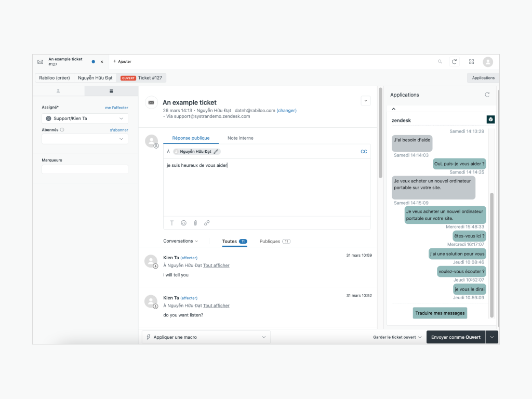The width and height of the screenshot is (532, 399).
Task: Click the refresh icon in top bar
Action: click(x=455, y=61)
